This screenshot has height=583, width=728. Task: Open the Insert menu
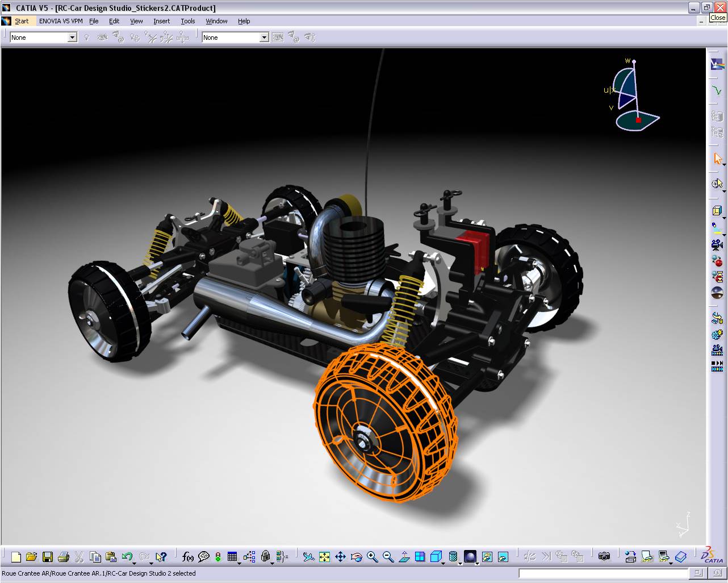tap(161, 21)
